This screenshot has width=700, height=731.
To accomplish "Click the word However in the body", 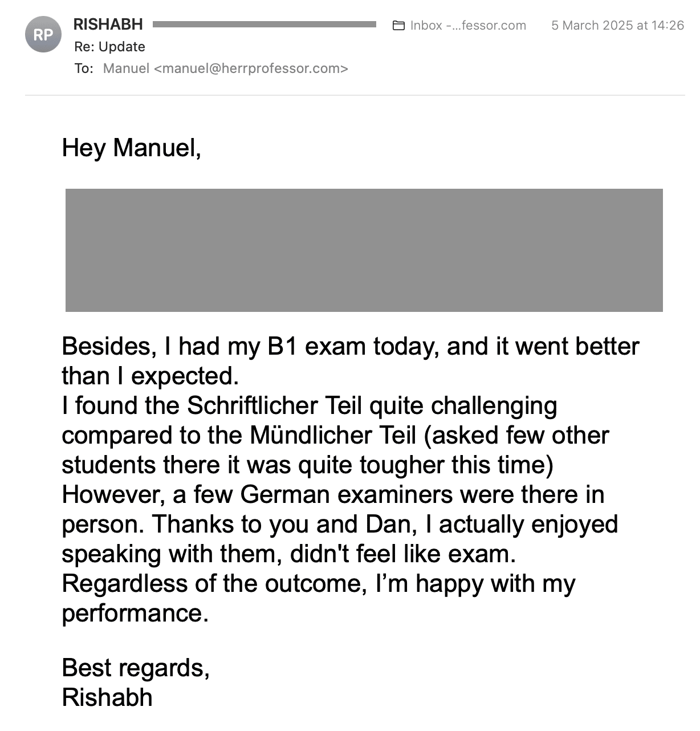I will click(x=110, y=495).
